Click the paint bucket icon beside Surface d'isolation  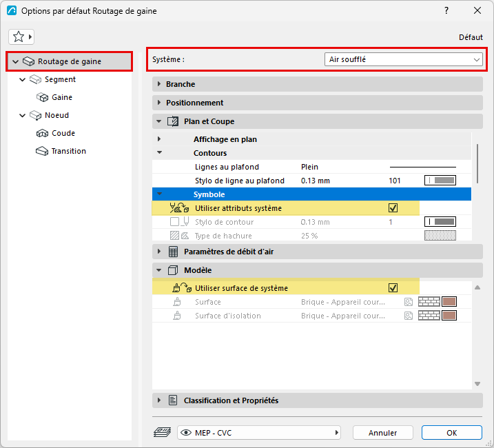pyautogui.click(x=177, y=316)
